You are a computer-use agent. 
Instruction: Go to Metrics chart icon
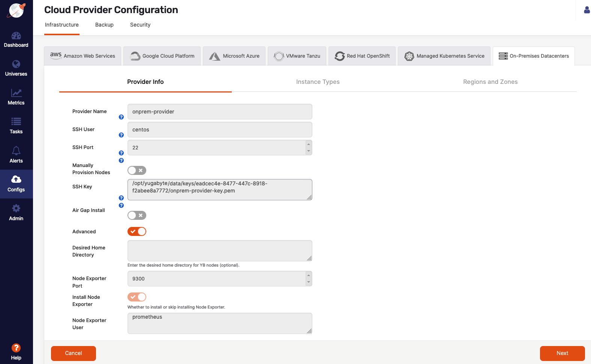click(16, 93)
